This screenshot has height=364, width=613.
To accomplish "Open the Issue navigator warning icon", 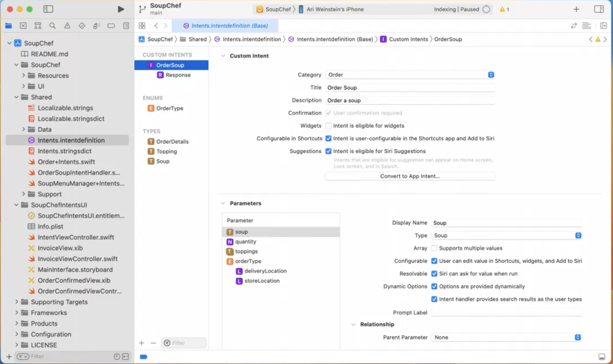I will coord(67,26).
